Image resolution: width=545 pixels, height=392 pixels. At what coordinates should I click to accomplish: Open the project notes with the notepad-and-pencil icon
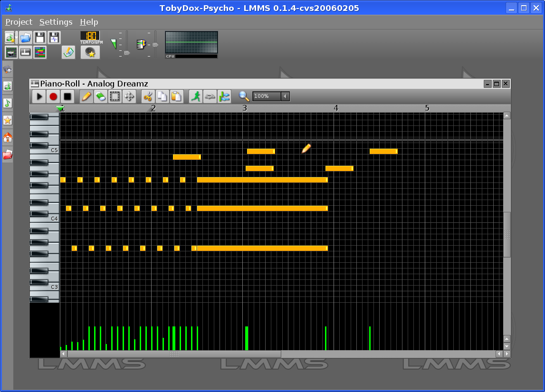(x=68, y=52)
